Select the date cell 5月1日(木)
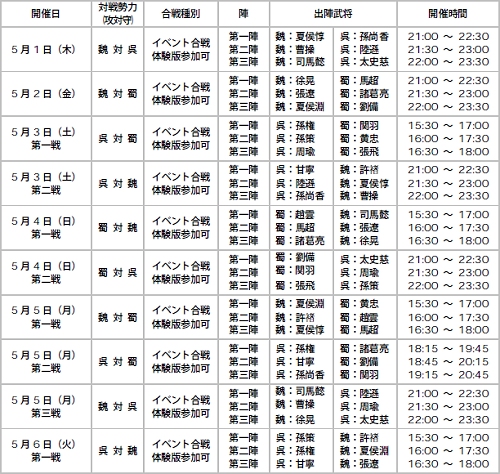 (46, 49)
